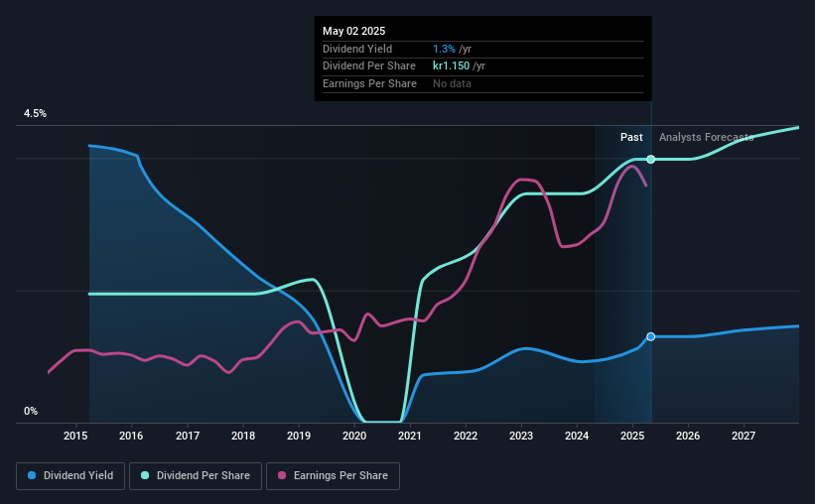Click the 2020 x-axis label

pos(354,436)
